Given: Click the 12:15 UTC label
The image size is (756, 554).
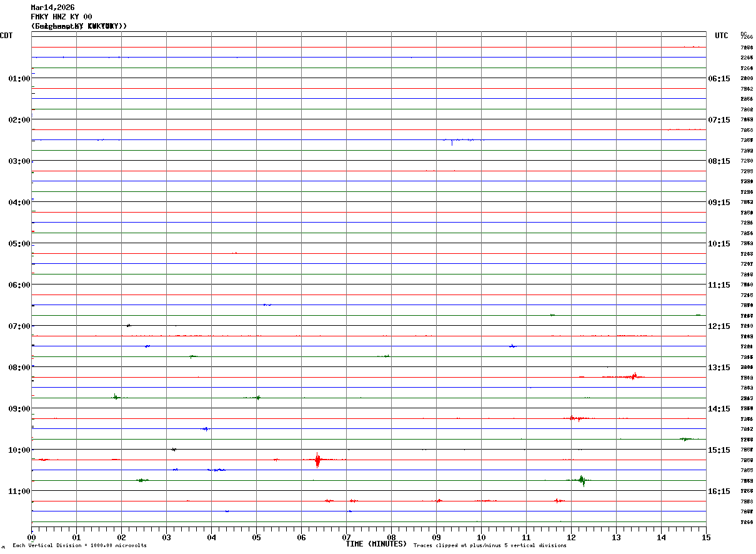Looking at the screenshot, I should point(720,326).
